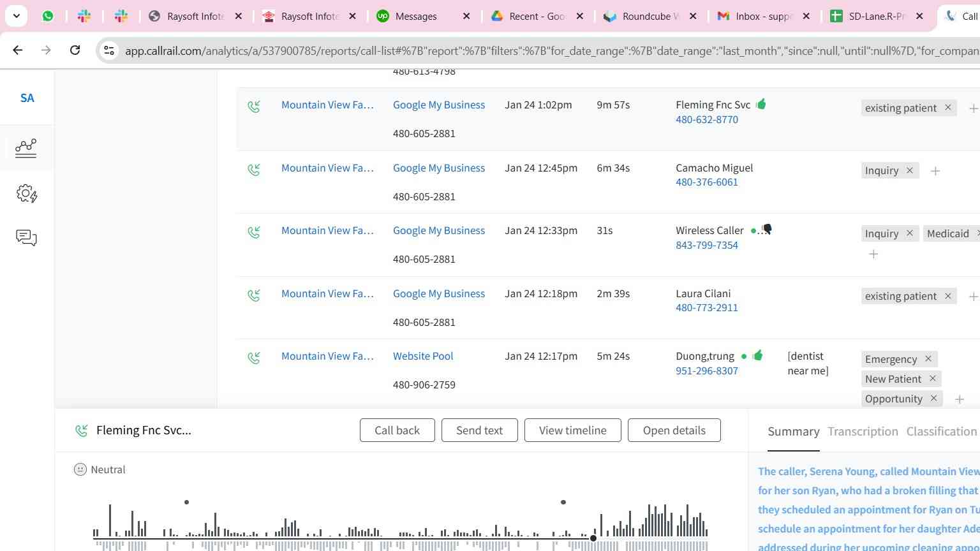Switch to the WhatsApp browser tab
This screenshot has width=980, height=551.
[48, 16]
